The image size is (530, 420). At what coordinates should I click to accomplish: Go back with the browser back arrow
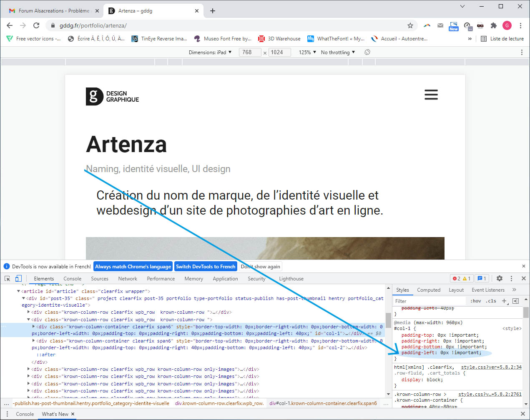[10, 25]
